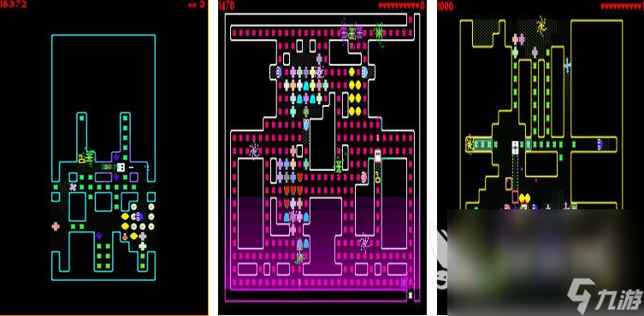Image resolution: width=644 pixels, height=316 pixels.
Task: Click the orange potion flask in left maze
Action: (x=125, y=237)
